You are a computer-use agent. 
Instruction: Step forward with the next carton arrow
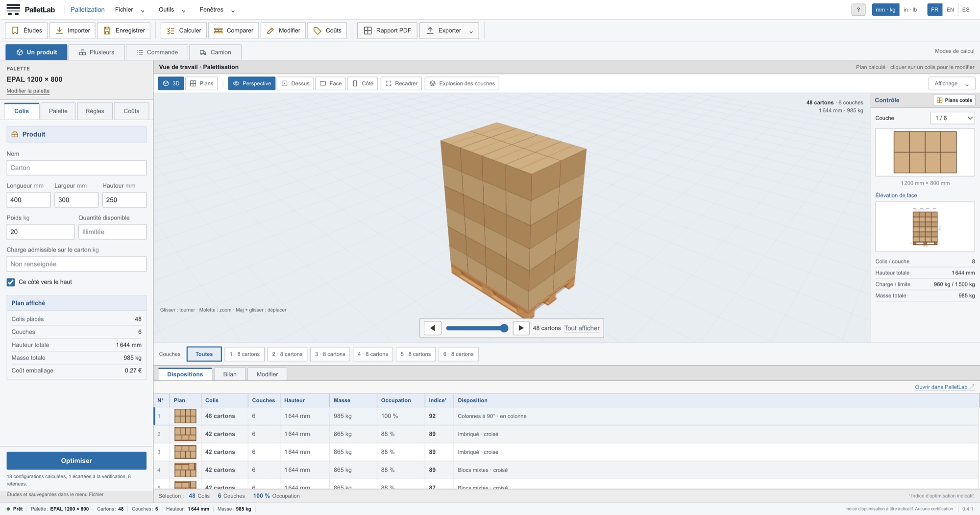[x=521, y=328]
